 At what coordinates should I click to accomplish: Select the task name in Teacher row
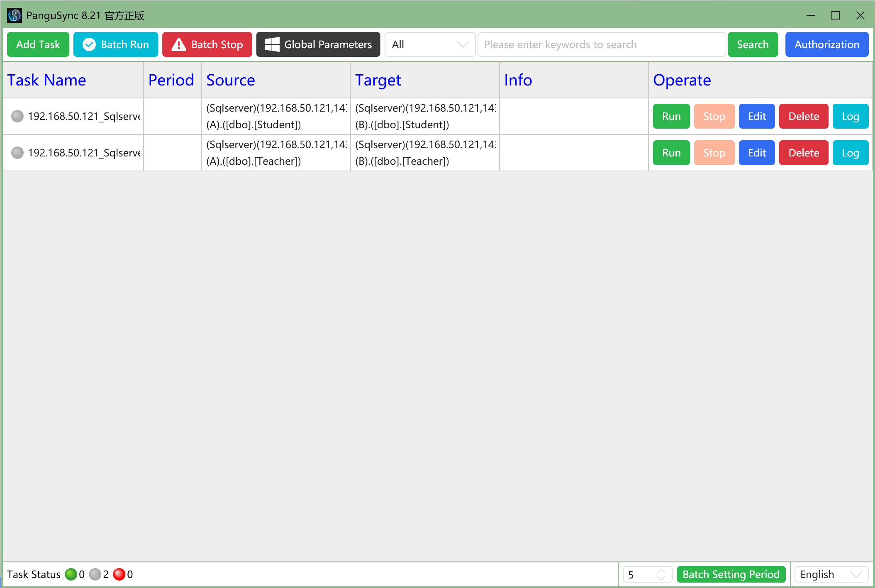click(x=84, y=153)
